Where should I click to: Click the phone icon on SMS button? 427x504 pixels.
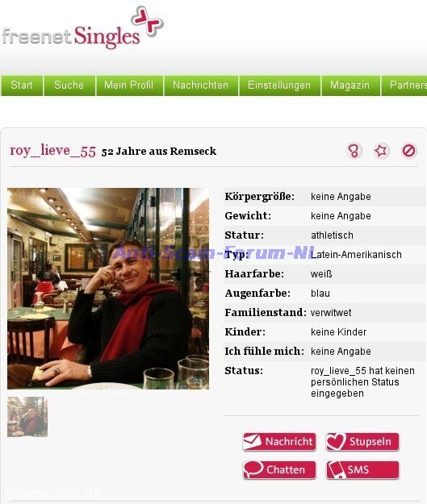336,470
